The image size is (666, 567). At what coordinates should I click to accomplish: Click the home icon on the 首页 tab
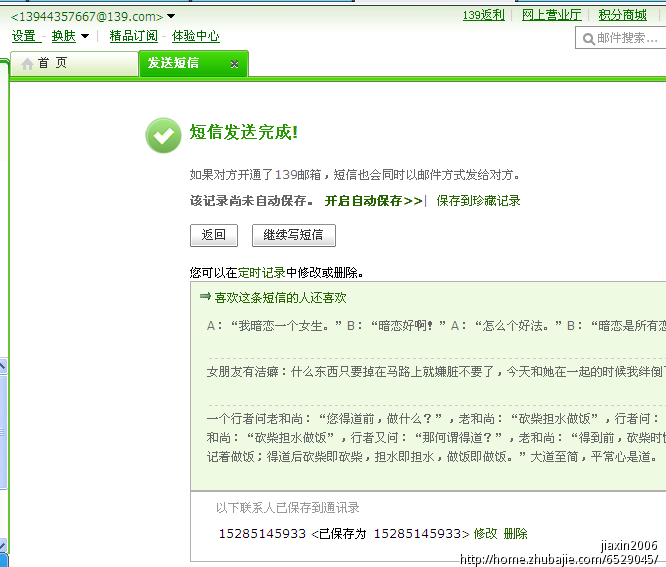pyautogui.click(x=27, y=64)
